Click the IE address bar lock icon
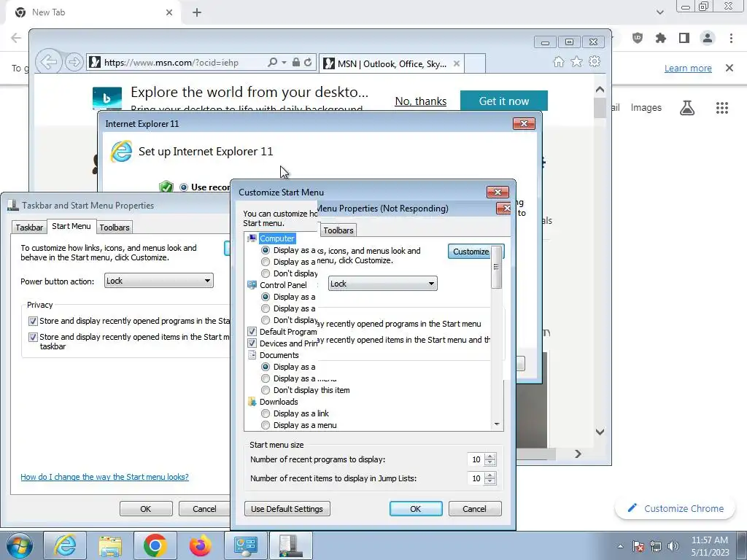The width and height of the screenshot is (747, 560). pos(296,63)
